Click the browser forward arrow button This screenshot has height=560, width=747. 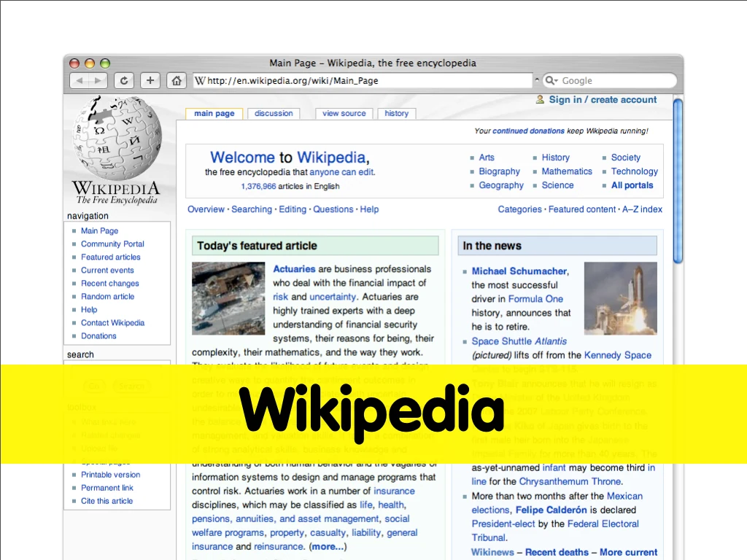tap(98, 80)
